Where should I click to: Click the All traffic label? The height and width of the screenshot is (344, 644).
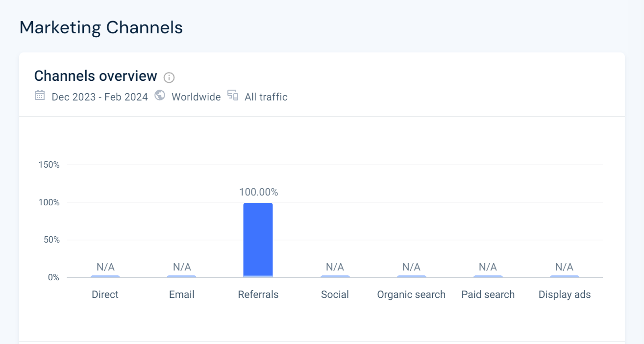(x=266, y=97)
